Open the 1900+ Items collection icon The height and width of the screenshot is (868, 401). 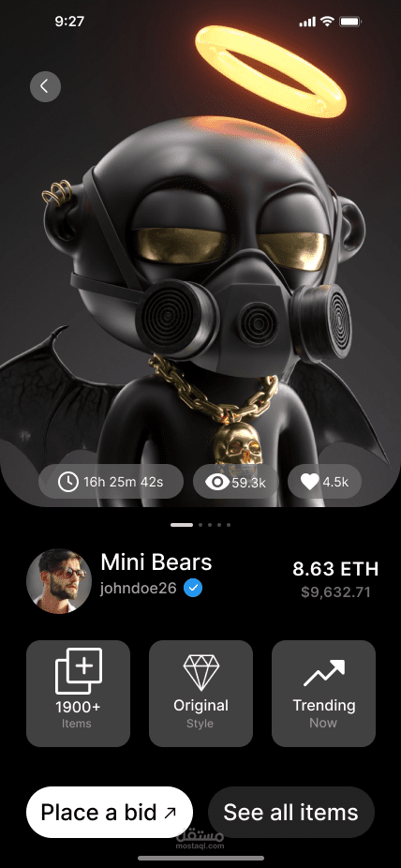(x=79, y=670)
